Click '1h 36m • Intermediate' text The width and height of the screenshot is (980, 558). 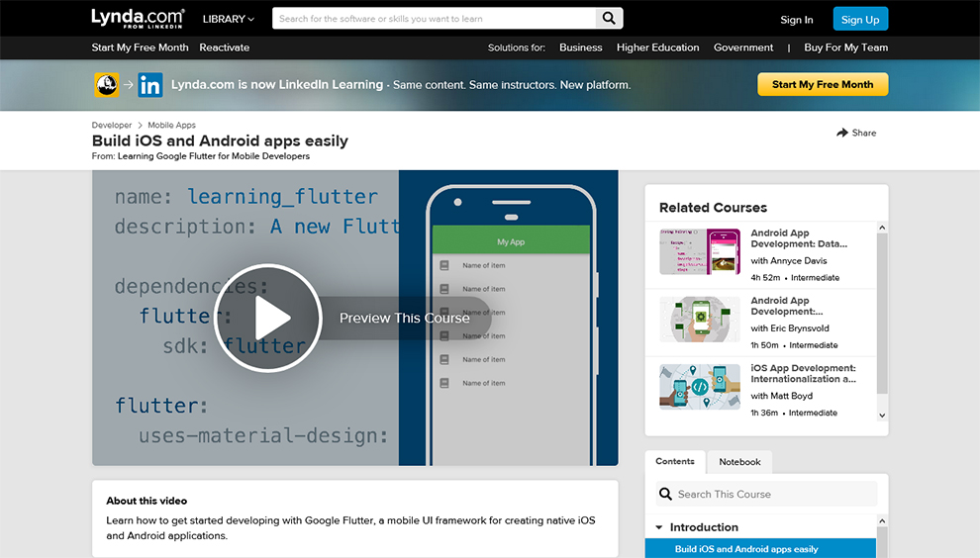tap(794, 413)
